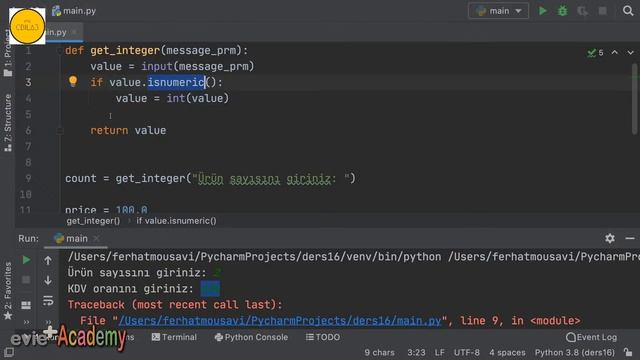Click '9 chars' selection info in status bar
The width and height of the screenshot is (640, 360).
point(379,353)
